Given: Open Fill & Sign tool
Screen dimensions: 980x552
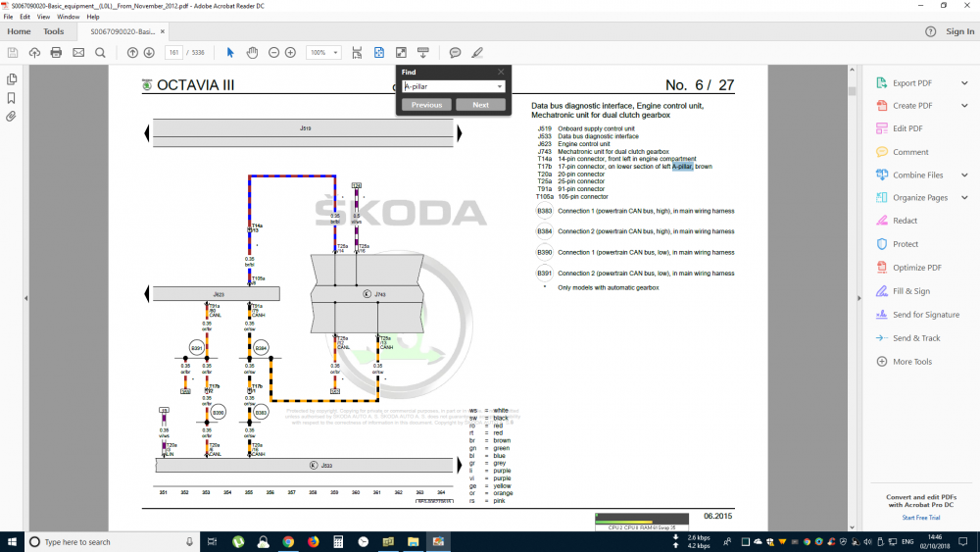Looking at the screenshot, I should (911, 291).
